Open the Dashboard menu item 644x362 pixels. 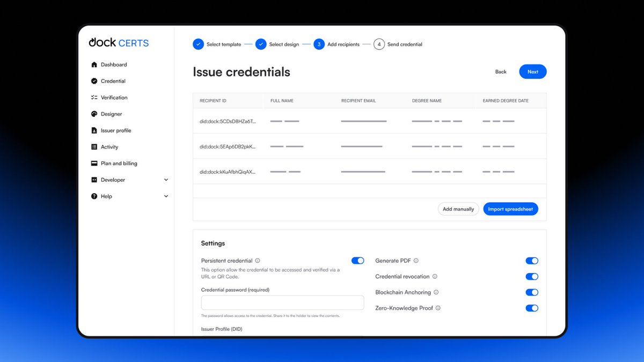click(x=114, y=64)
